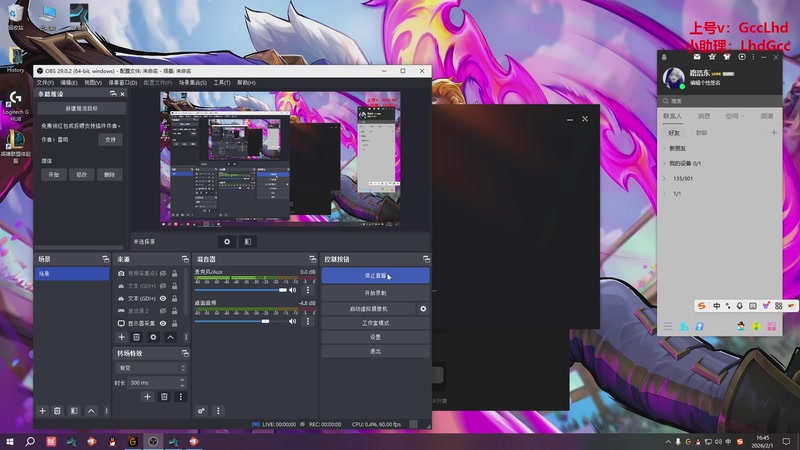
Task: Show the hidden 文本 (GDI+) source
Action: coord(163,286)
